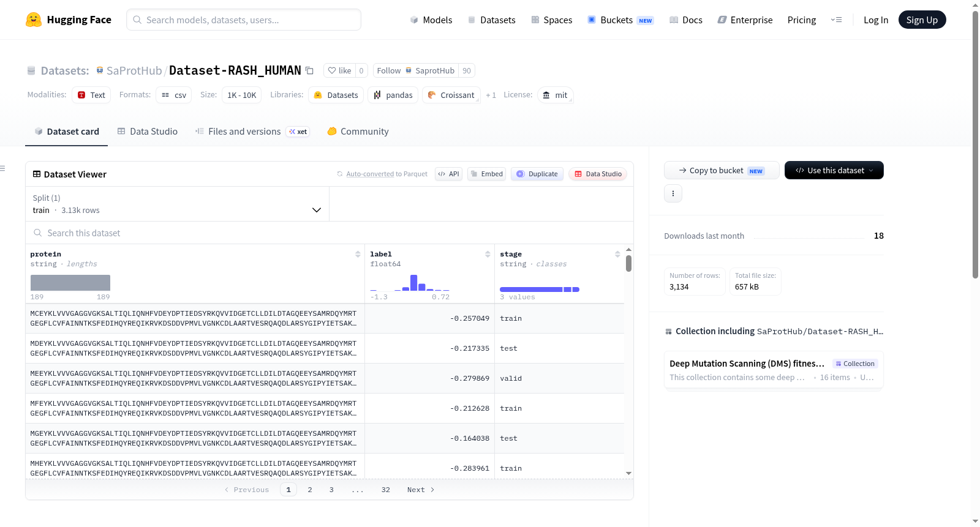The height and width of the screenshot is (527, 980).
Task: Switch to Files and versions tab
Action: click(x=252, y=132)
